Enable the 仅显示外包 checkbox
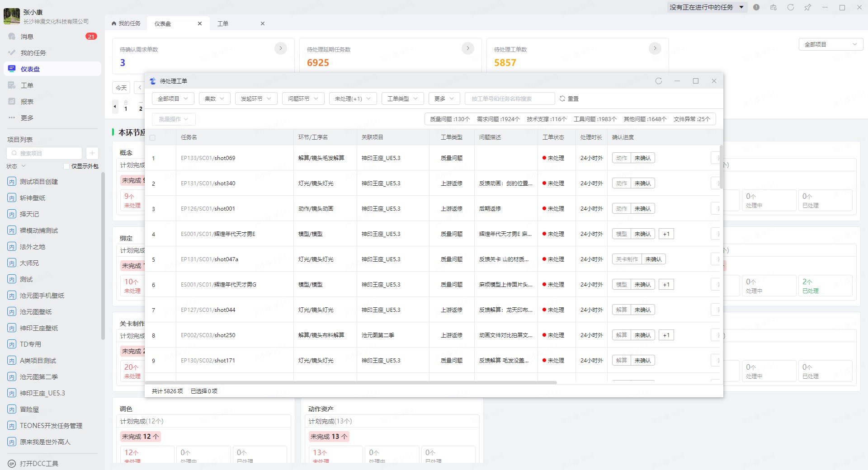Viewport: 868px width, 470px height. pos(66,166)
